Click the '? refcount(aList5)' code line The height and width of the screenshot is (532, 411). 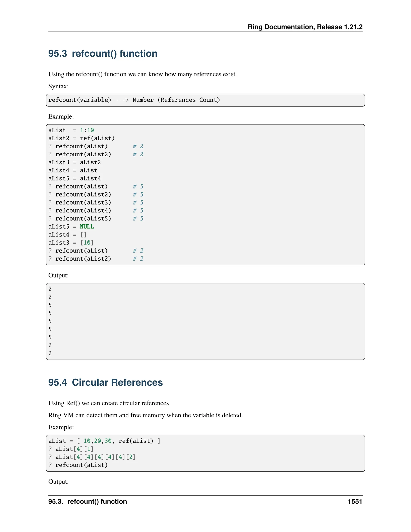(x=80, y=218)
